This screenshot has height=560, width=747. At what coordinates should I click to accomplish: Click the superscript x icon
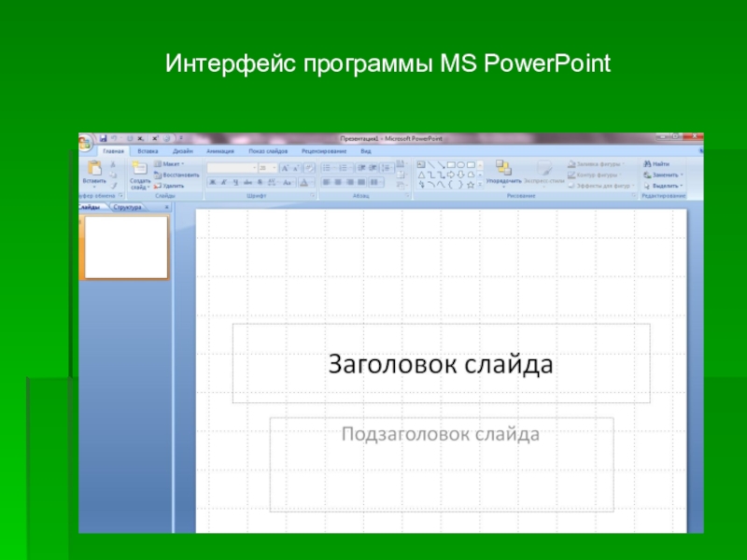pos(155,138)
